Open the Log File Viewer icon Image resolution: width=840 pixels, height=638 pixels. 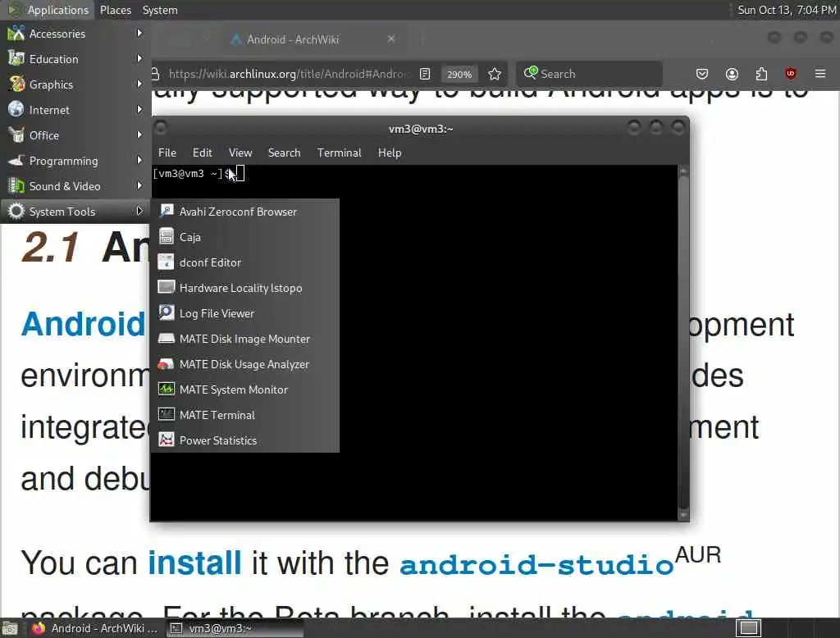tap(167, 312)
